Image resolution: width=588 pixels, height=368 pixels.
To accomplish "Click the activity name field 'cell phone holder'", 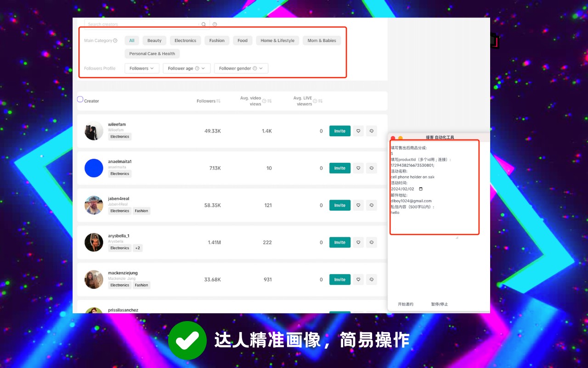I will coord(413,177).
